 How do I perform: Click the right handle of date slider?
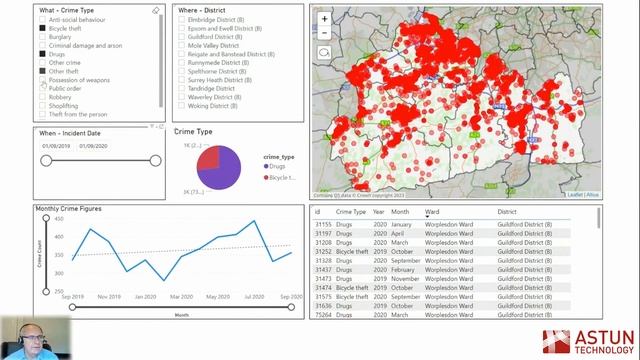156,161
